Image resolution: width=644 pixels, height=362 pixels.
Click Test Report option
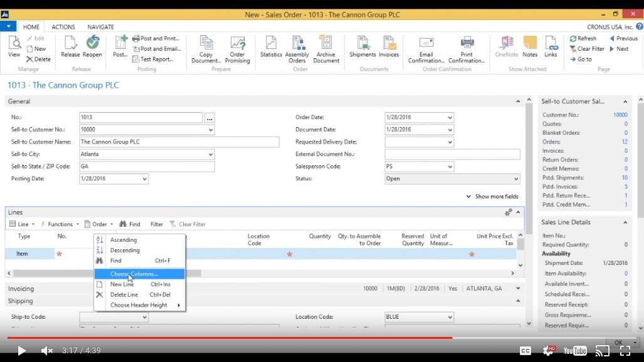[x=153, y=59]
